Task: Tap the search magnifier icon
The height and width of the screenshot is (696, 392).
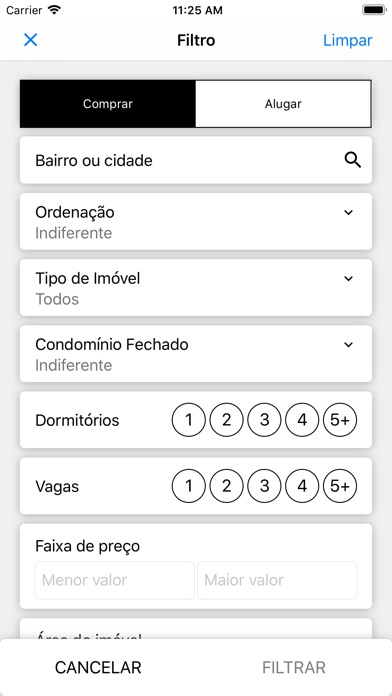Action: coord(353,160)
